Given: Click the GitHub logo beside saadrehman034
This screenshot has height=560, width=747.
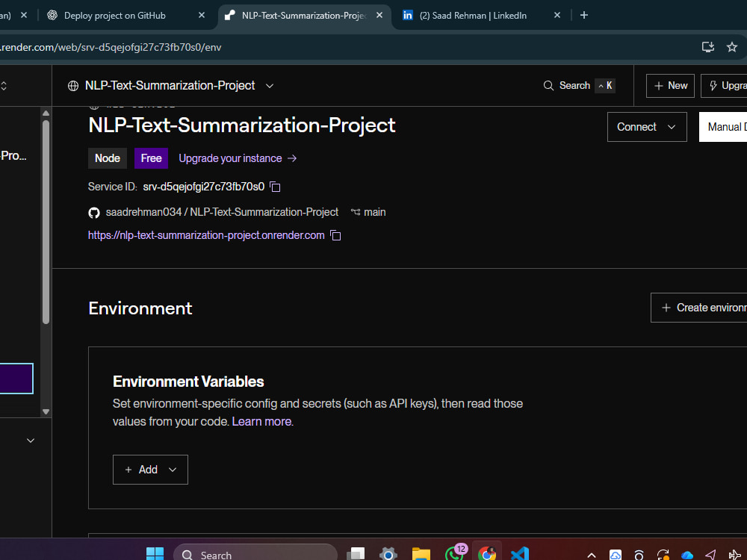Looking at the screenshot, I should (94, 212).
